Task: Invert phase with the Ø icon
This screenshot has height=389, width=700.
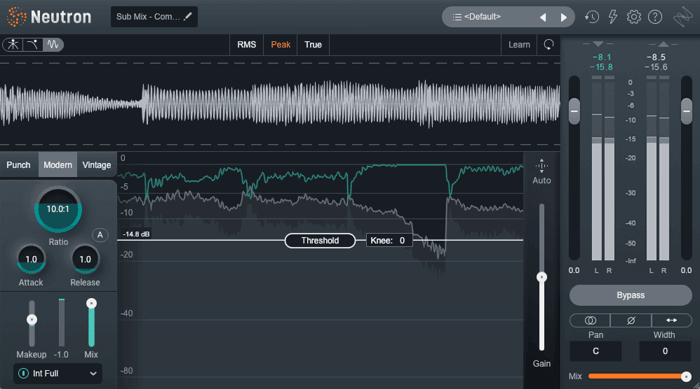Action: [x=631, y=320]
